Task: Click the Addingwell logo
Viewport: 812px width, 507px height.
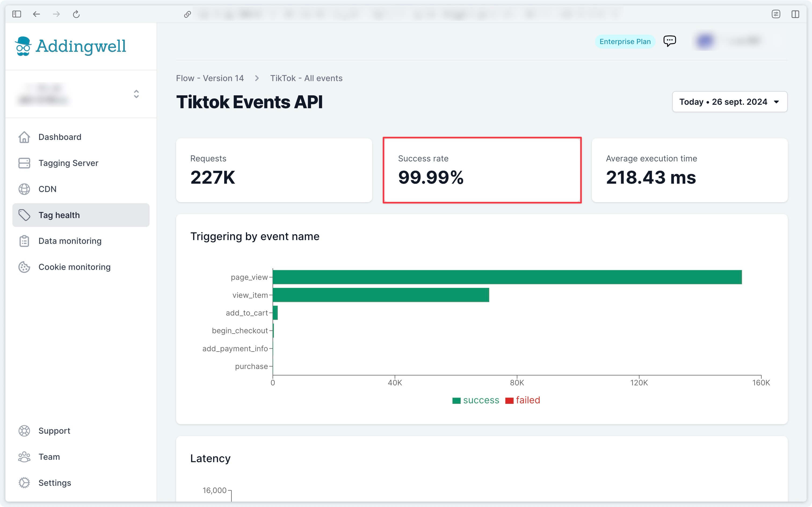Action: click(x=70, y=46)
